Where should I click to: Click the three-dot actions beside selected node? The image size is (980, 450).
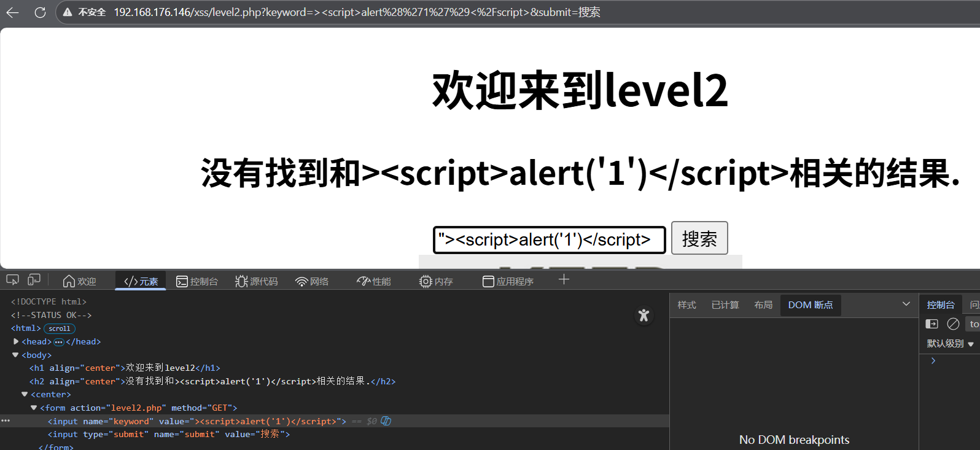6,421
